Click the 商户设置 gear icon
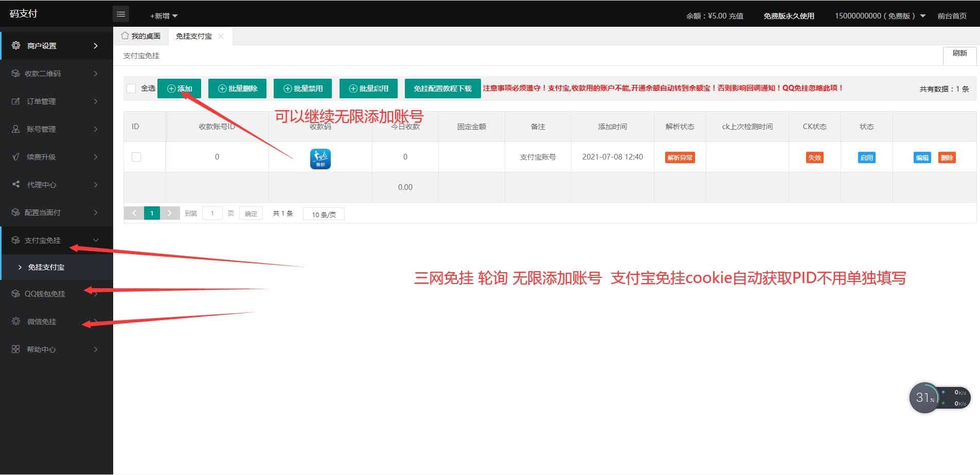This screenshot has height=475, width=980. tap(16, 45)
